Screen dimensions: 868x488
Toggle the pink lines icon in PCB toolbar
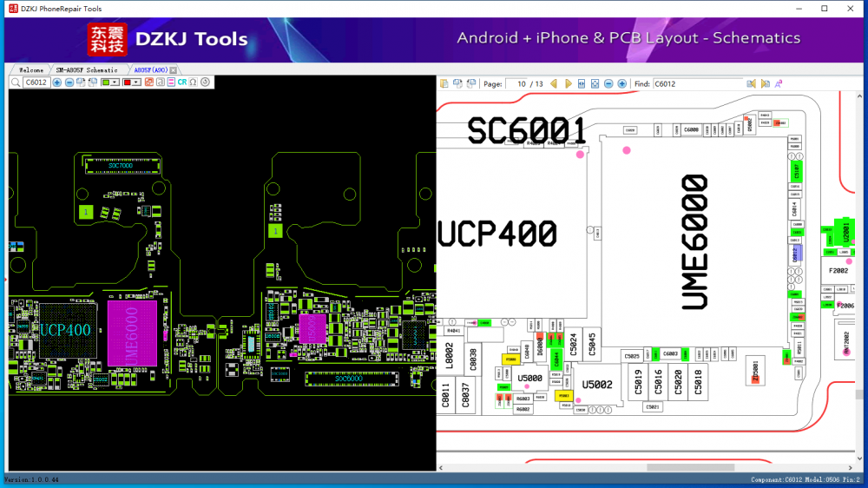(x=171, y=82)
